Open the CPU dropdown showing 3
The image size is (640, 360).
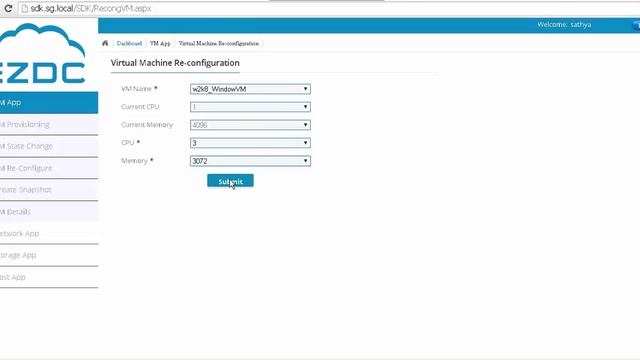tap(250, 143)
